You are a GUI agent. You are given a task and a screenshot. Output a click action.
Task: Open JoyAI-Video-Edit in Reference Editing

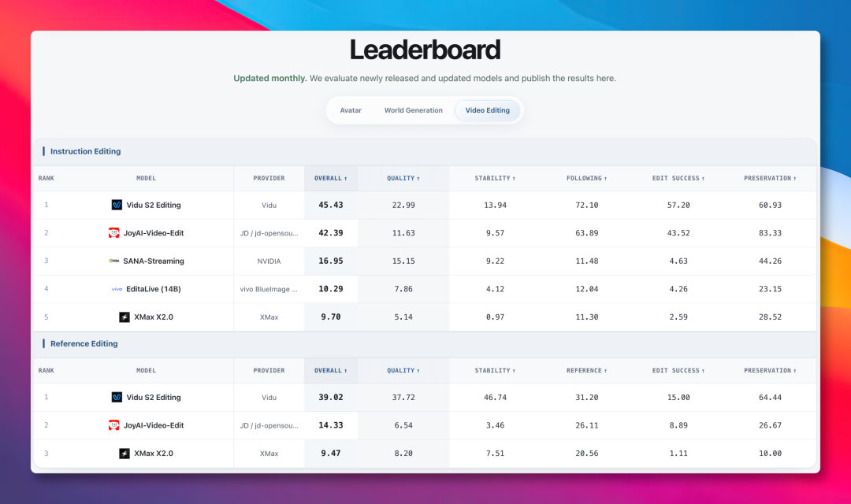point(154,425)
